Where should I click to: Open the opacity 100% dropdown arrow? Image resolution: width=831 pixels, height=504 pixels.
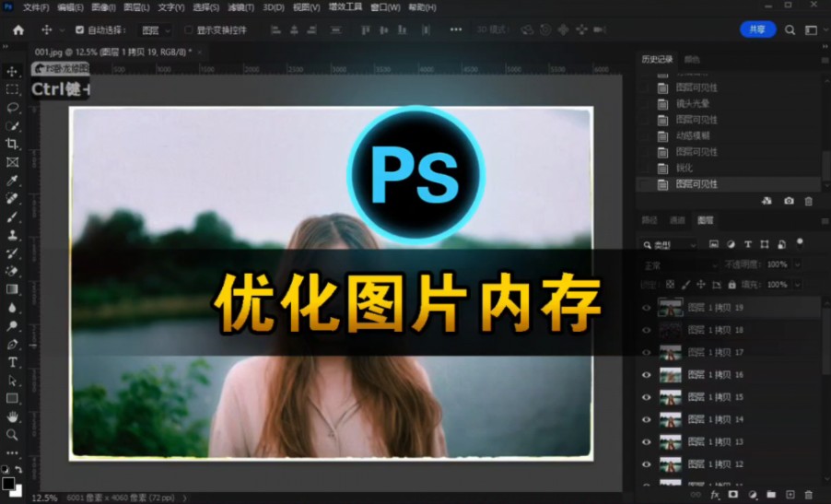(x=797, y=264)
